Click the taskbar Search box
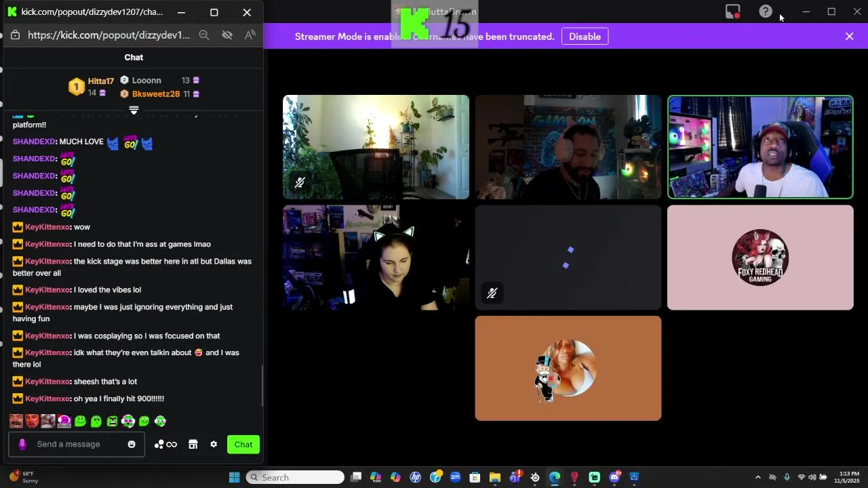The height and width of the screenshot is (488, 868). click(x=295, y=477)
